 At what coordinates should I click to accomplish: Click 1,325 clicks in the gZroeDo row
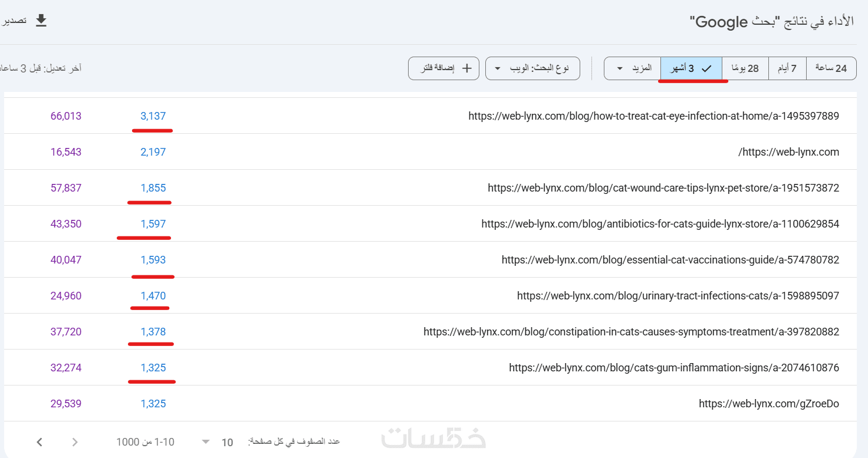pyautogui.click(x=153, y=404)
